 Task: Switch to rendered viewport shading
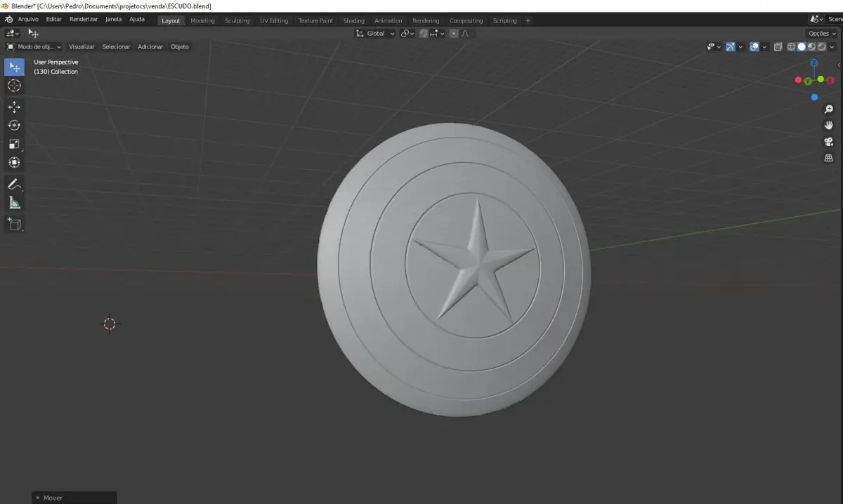(821, 46)
